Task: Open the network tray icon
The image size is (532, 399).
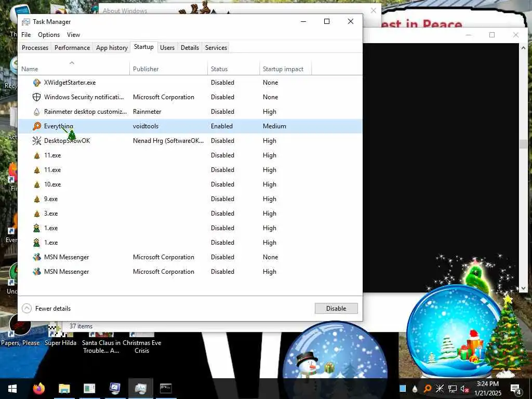Action: tap(452, 389)
